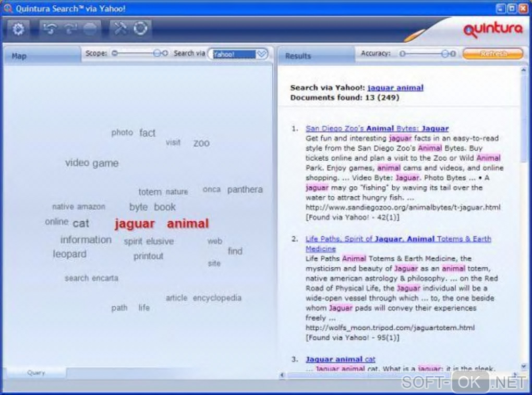Screen dimensions: 532x395
Task: Open settings with the gear icon
Action: 18,29
